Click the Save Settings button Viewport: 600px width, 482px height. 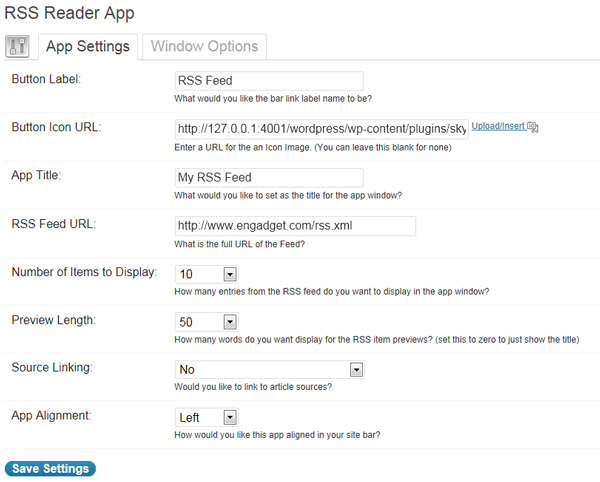(50, 469)
